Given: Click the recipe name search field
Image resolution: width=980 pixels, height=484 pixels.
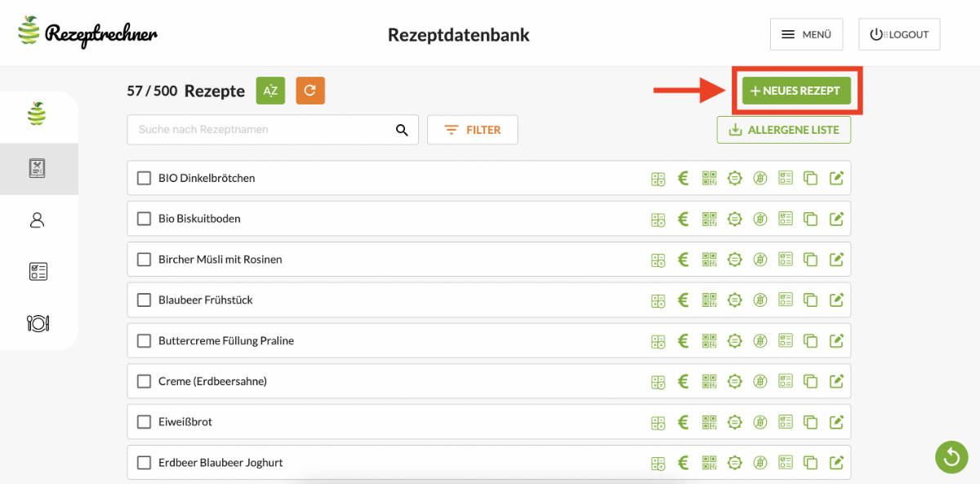Looking at the screenshot, I should point(261,130).
